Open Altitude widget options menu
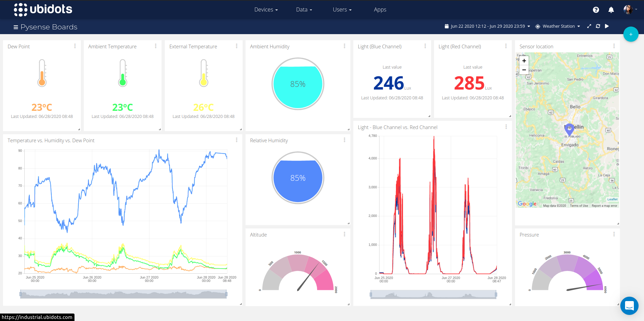 345,234
